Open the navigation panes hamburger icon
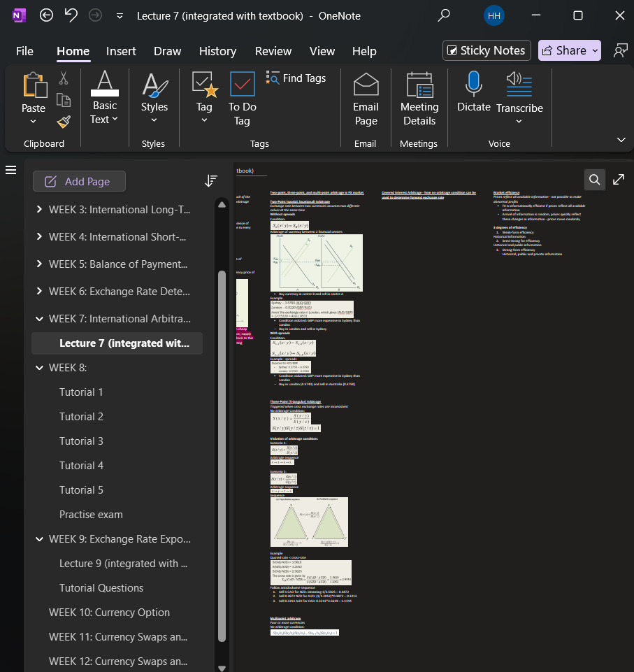 pyautogui.click(x=10, y=169)
